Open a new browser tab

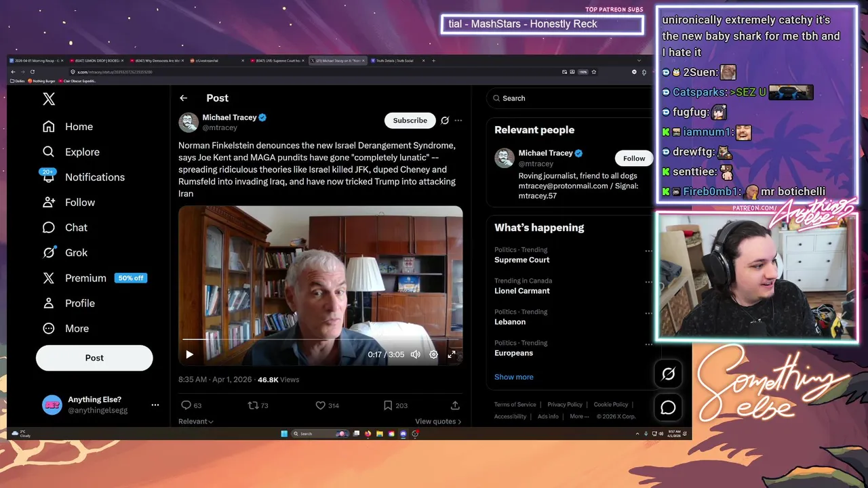click(434, 60)
